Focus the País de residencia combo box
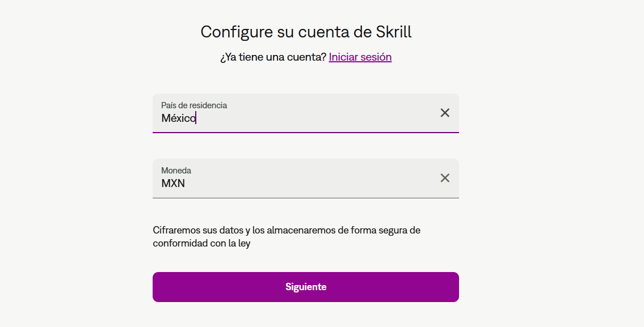Viewport: 644px width, 327px height. [306, 113]
